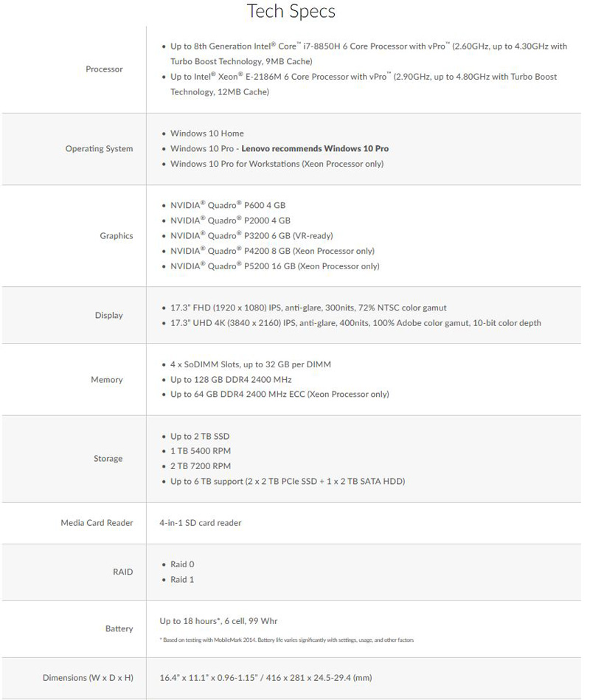Viewport: 590px width, 700px height.
Task: Click the Storage row label
Action: click(108, 459)
